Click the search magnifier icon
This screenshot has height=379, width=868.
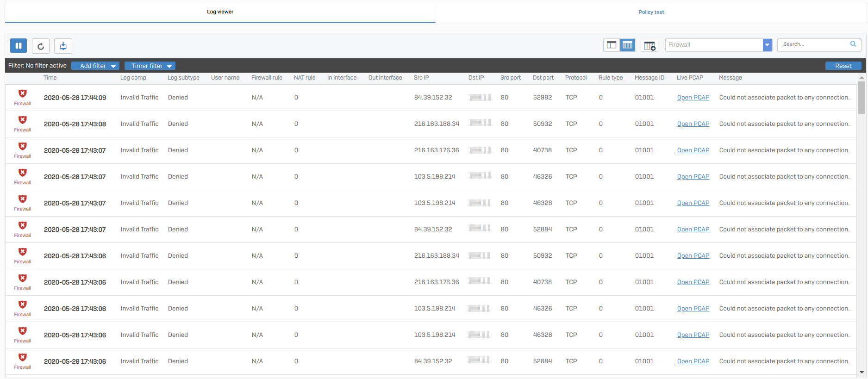(x=853, y=44)
